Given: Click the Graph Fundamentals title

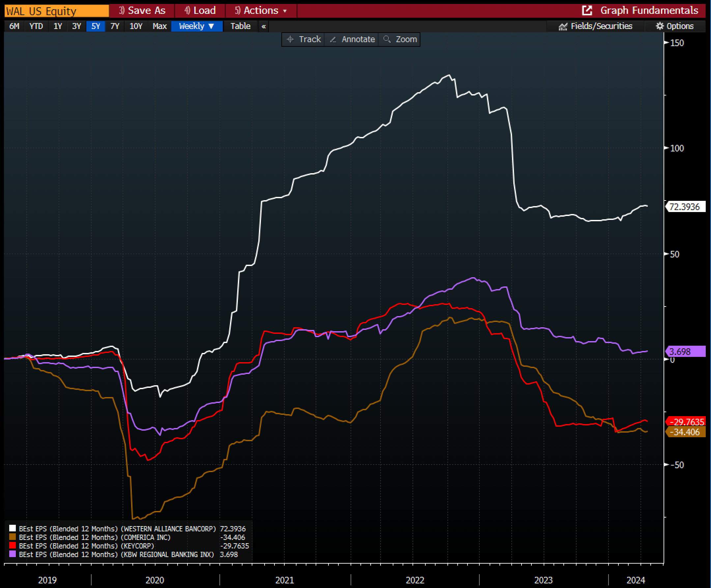Looking at the screenshot, I should pyautogui.click(x=649, y=11).
